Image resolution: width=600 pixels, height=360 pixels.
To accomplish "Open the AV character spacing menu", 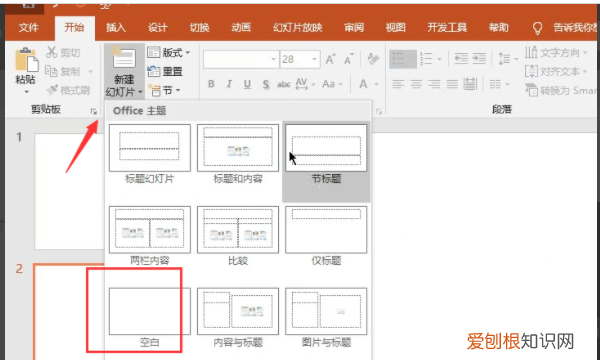I will pyautogui.click(x=305, y=84).
